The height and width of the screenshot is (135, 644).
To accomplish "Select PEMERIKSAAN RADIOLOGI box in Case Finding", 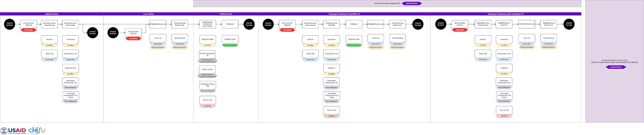I will tap(180, 24).
